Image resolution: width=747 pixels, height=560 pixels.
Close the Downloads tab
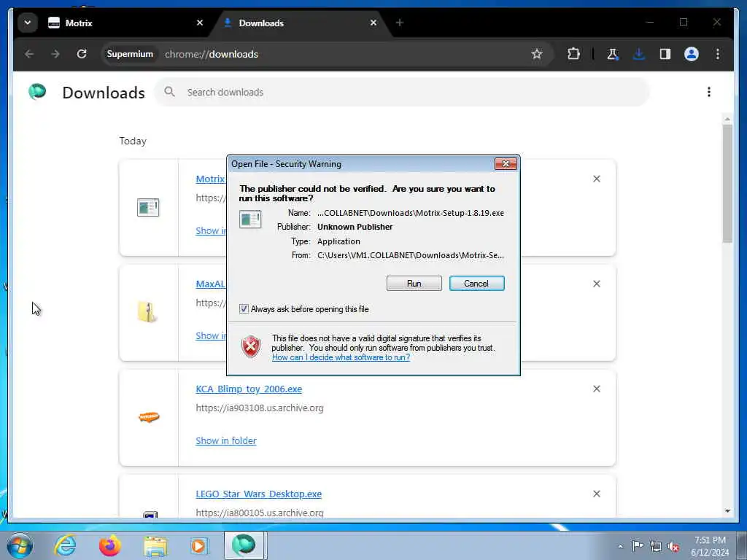tap(373, 23)
